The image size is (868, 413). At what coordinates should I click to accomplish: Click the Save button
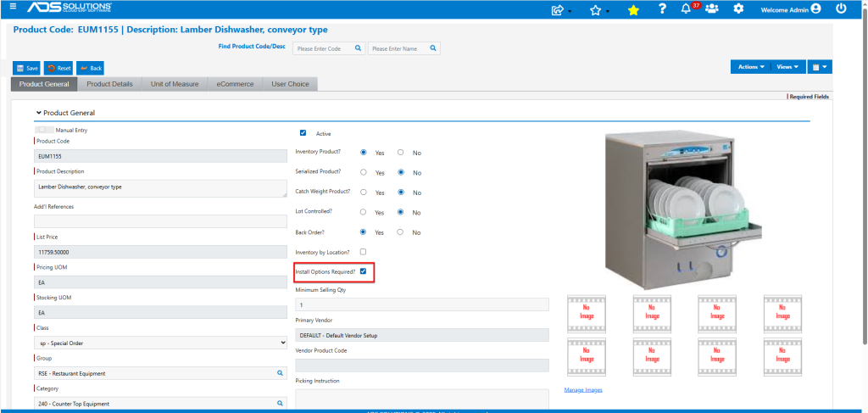tap(26, 68)
